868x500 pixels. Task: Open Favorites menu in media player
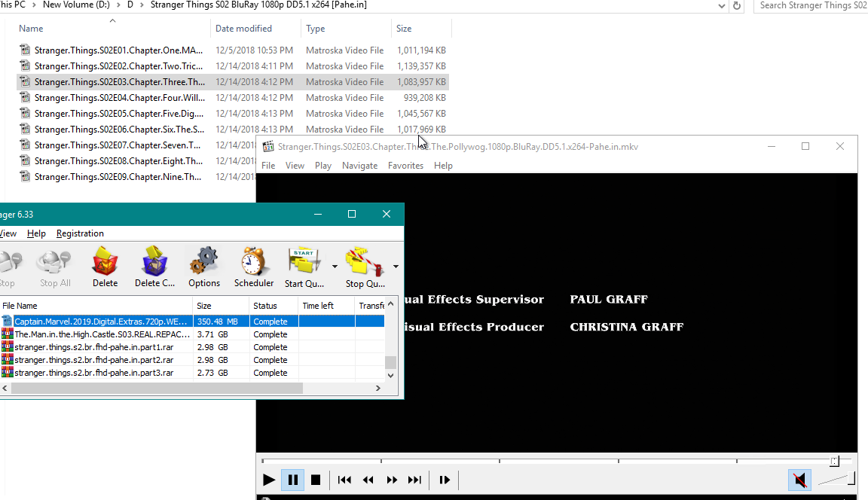tap(405, 166)
